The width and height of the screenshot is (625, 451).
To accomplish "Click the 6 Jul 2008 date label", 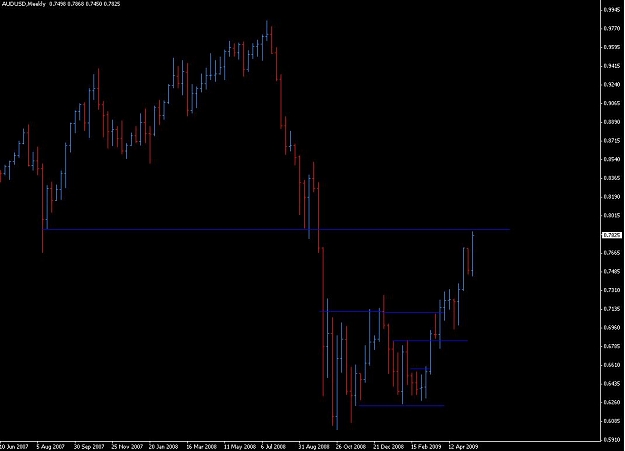I will [x=273, y=447].
